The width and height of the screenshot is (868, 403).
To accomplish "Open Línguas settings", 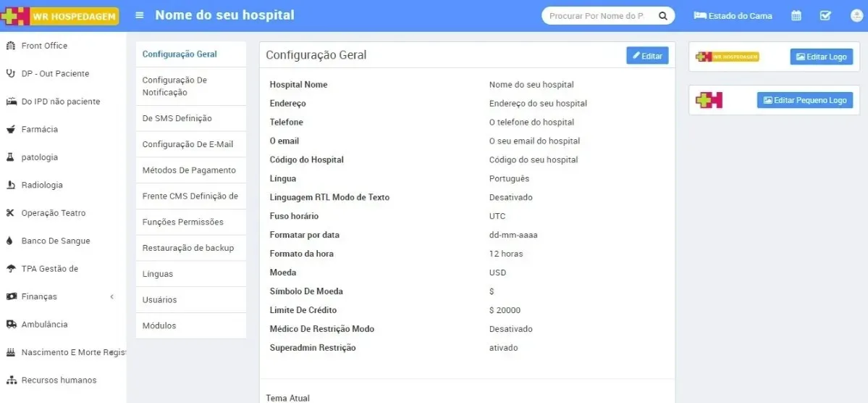I will 191,274.
